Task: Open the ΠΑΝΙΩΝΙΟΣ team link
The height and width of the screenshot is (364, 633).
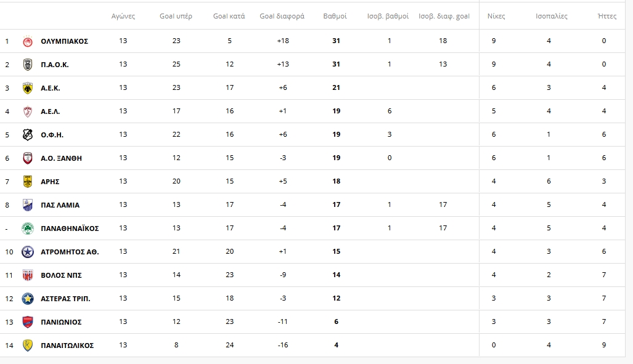Action: pyautogui.click(x=61, y=322)
